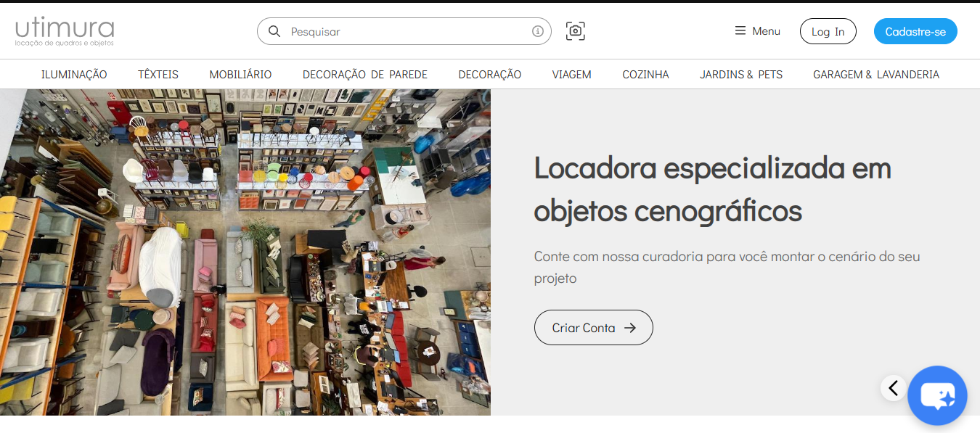
Task: Click the magnifier search icon
Action: tap(274, 31)
